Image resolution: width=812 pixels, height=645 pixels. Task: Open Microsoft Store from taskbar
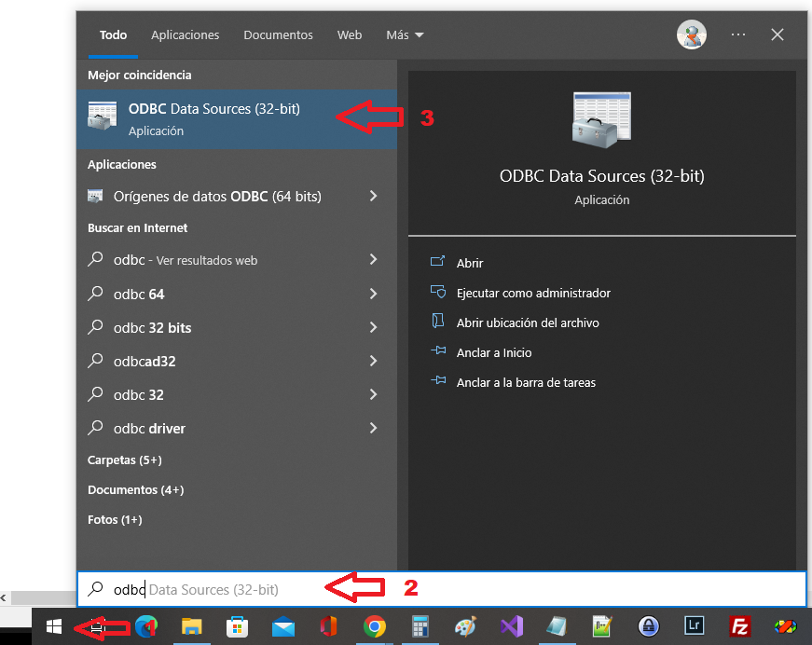point(237,627)
